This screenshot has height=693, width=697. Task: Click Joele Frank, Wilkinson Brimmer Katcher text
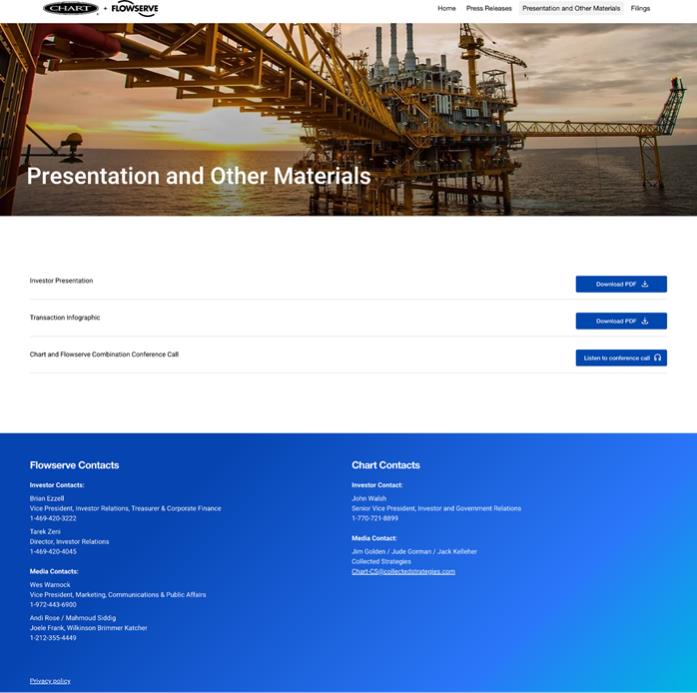88,628
